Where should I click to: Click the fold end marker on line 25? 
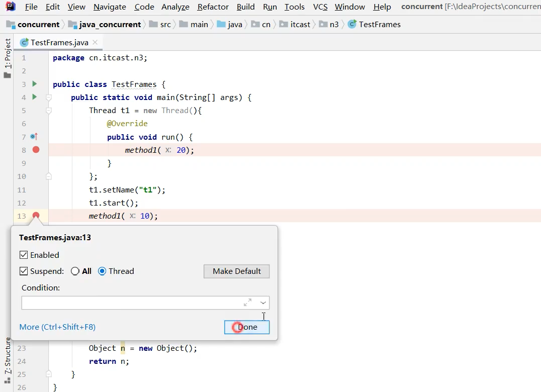pyautogui.click(x=49, y=374)
